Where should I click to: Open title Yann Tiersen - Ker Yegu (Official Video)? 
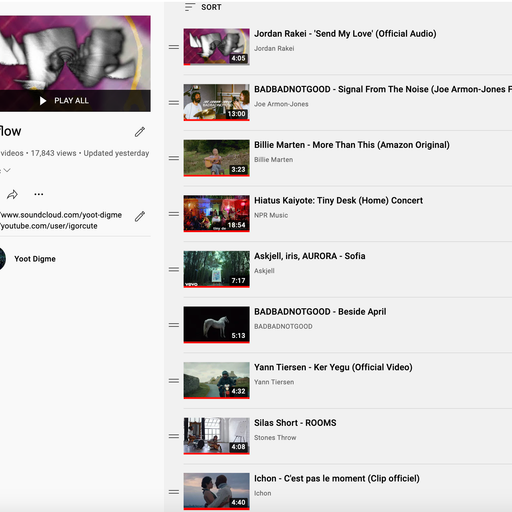pyautogui.click(x=333, y=367)
